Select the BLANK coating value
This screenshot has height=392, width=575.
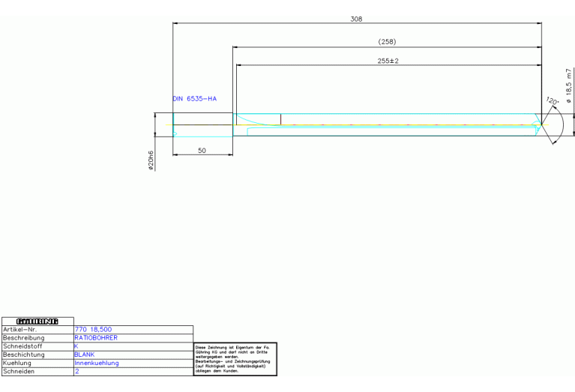(85, 355)
